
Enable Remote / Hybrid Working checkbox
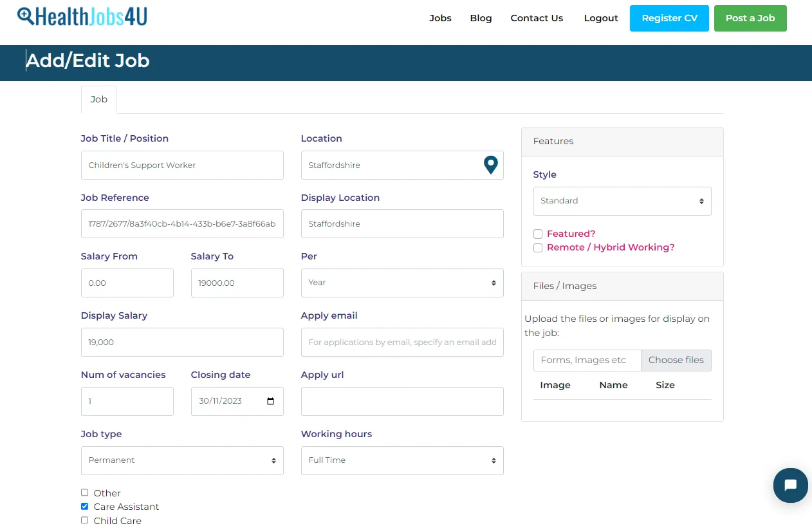pyautogui.click(x=538, y=248)
